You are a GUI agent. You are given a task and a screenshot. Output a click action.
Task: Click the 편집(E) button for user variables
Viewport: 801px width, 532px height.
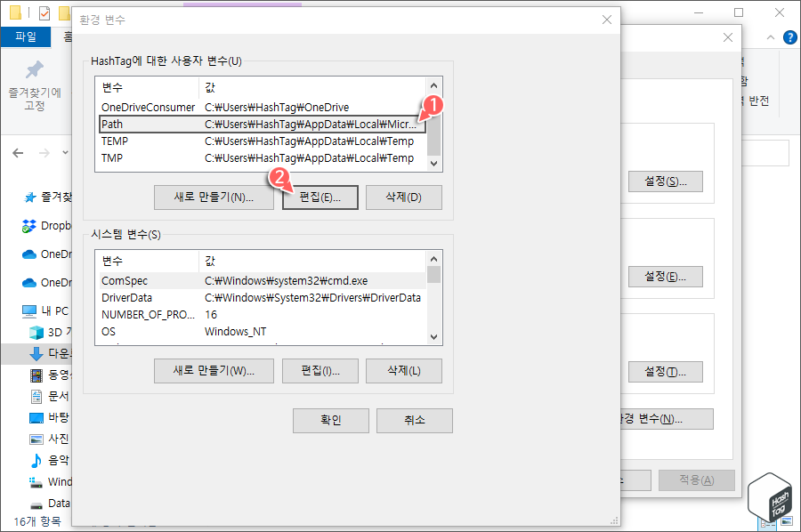(x=320, y=197)
